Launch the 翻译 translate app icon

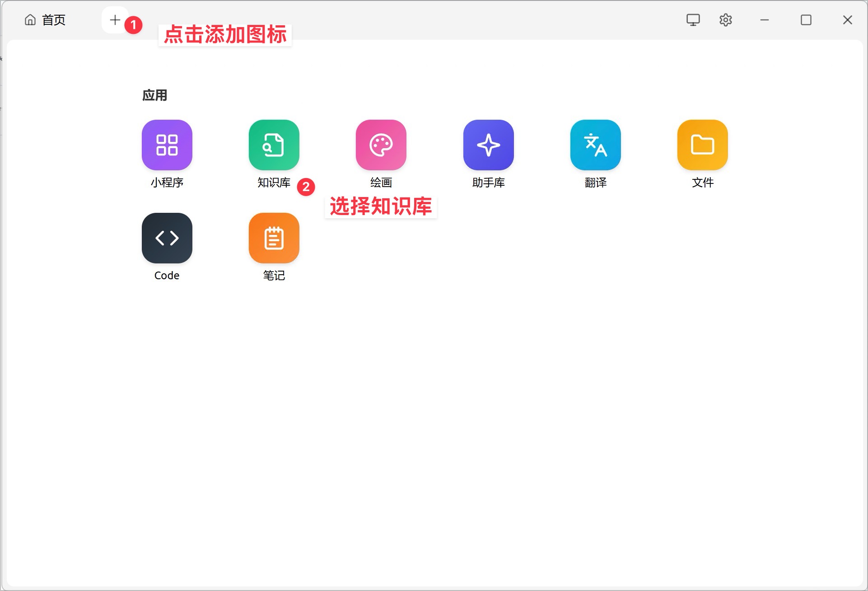click(595, 145)
